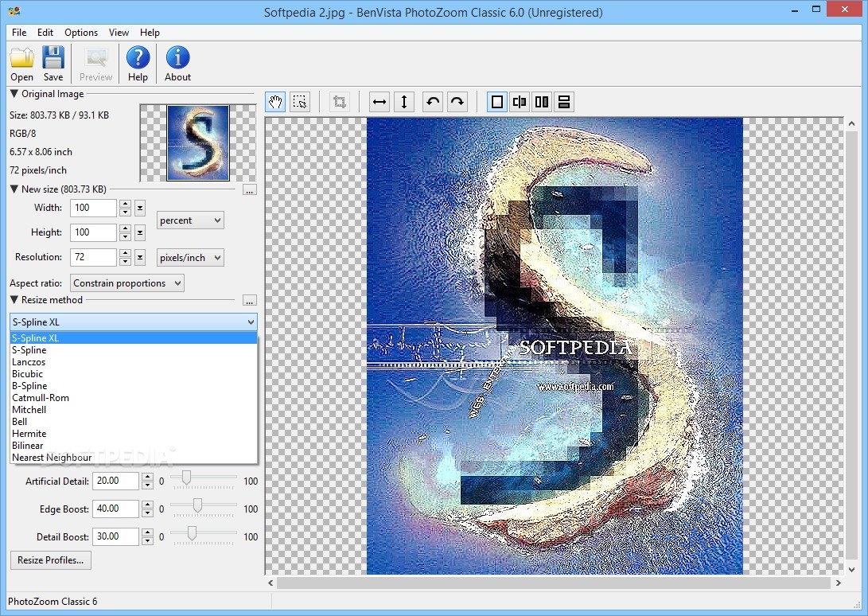Click the original image thumbnail
The height and width of the screenshot is (616, 868).
coord(197,143)
